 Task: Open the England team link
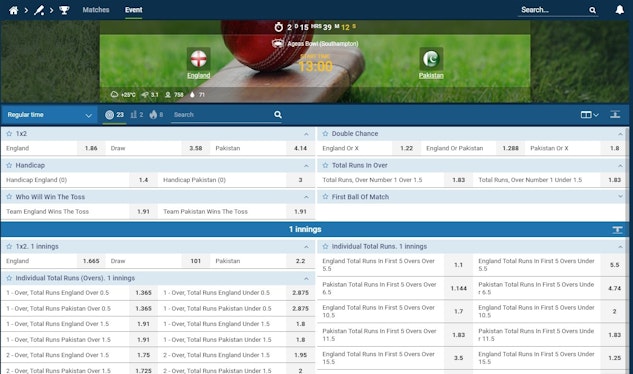(x=198, y=76)
